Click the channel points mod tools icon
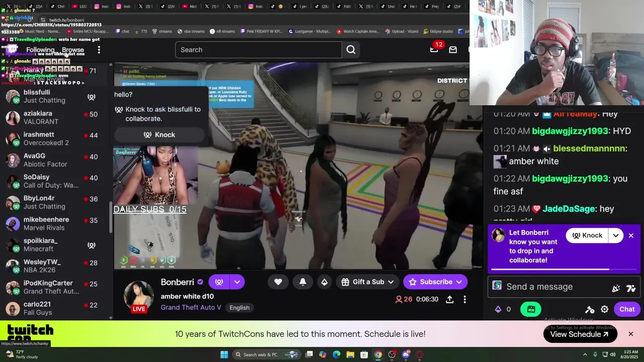 coord(590,309)
